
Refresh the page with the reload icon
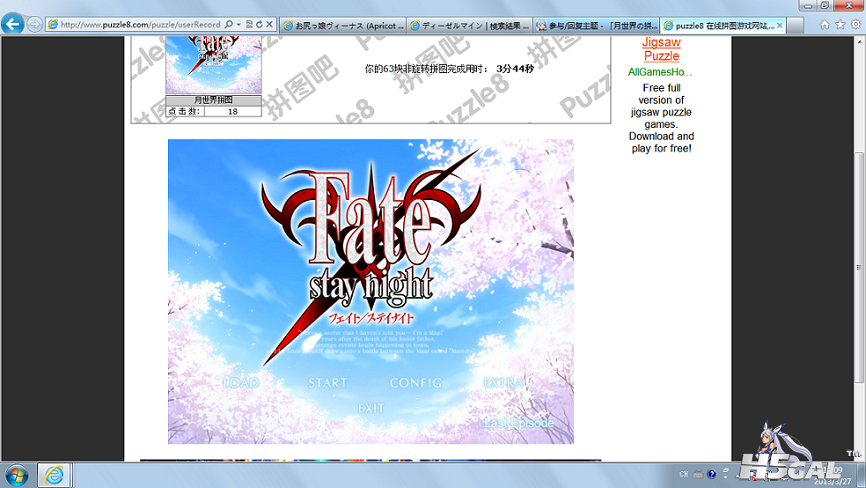point(260,24)
